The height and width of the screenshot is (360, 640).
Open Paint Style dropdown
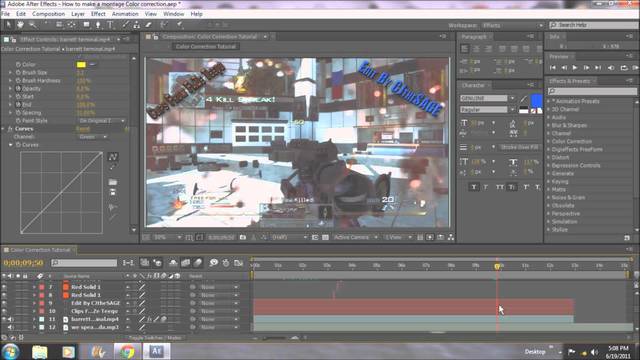click(x=102, y=121)
